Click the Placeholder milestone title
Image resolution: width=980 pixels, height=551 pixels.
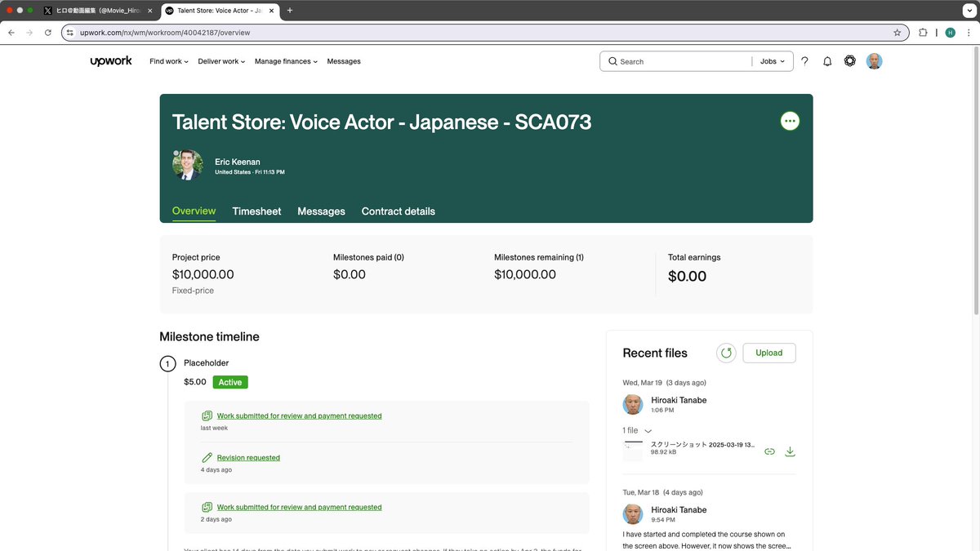207,362
